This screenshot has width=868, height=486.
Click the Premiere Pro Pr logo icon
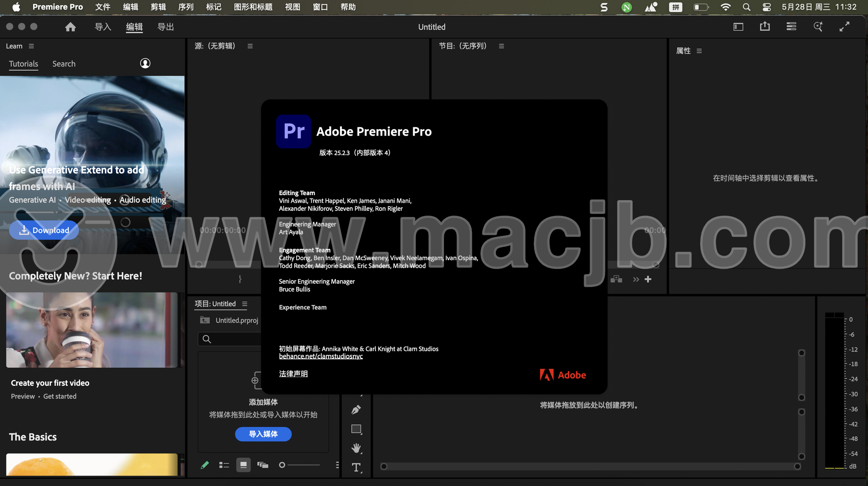[x=293, y=131]
